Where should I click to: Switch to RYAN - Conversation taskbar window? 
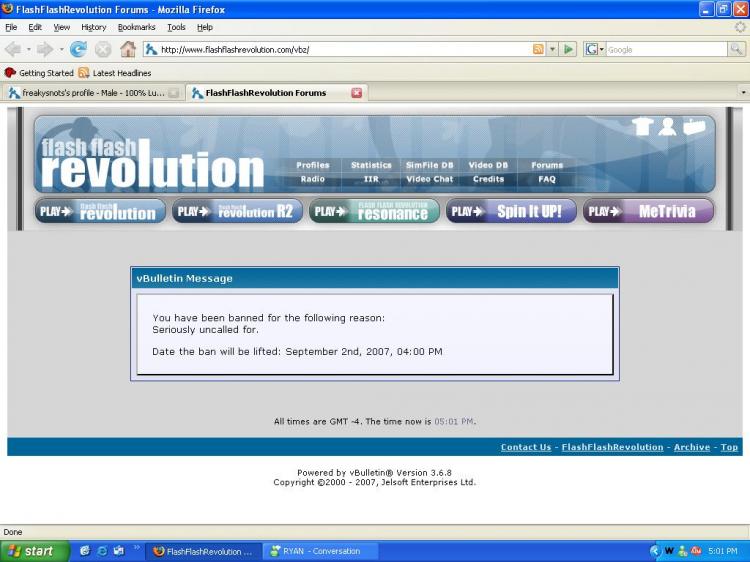[320, 551]
